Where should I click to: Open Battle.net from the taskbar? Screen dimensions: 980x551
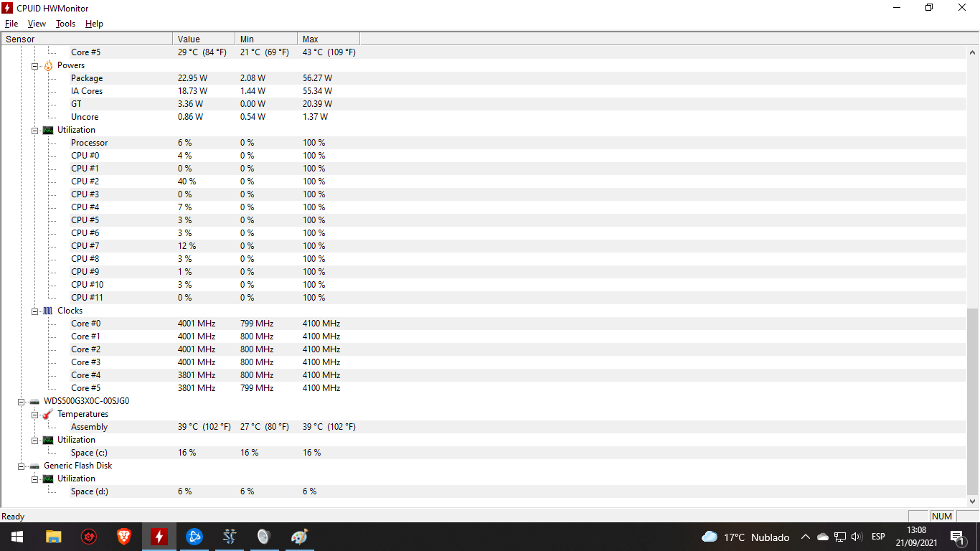pyautogui.click(x=194, y=537)
